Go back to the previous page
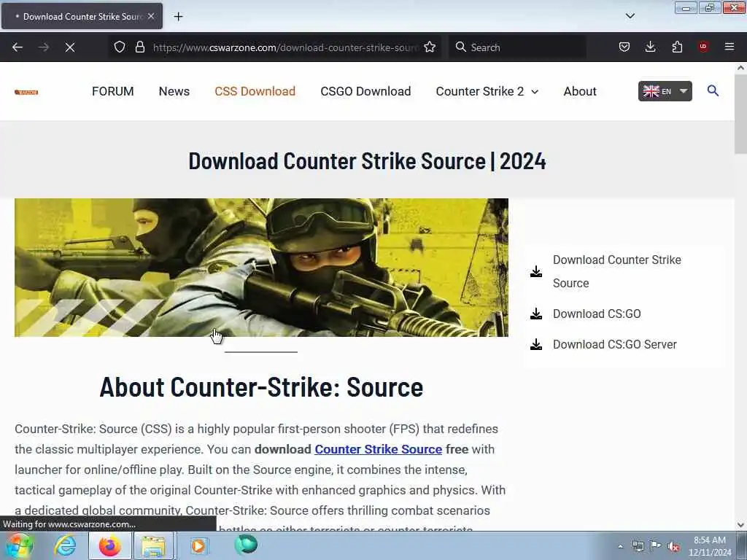 point(18,47)
